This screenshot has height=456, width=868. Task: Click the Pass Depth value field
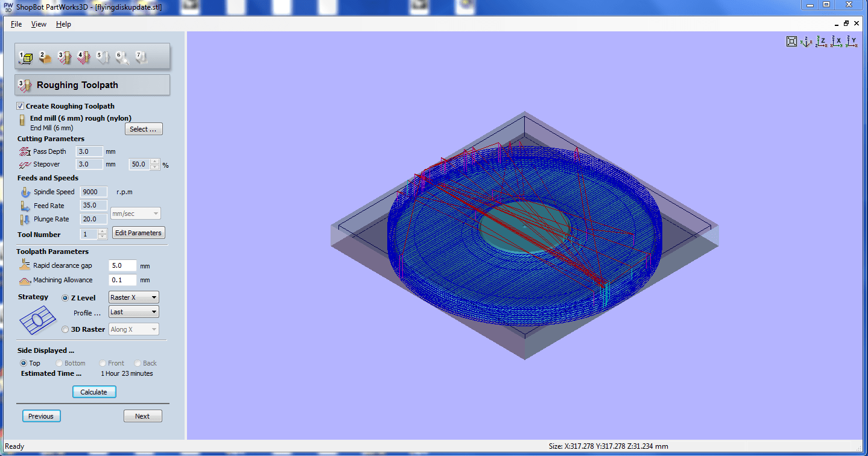click(x=89, y=151)
